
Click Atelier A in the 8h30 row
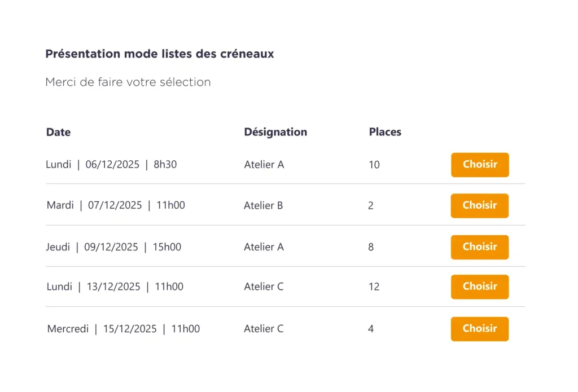coord(264,164)
